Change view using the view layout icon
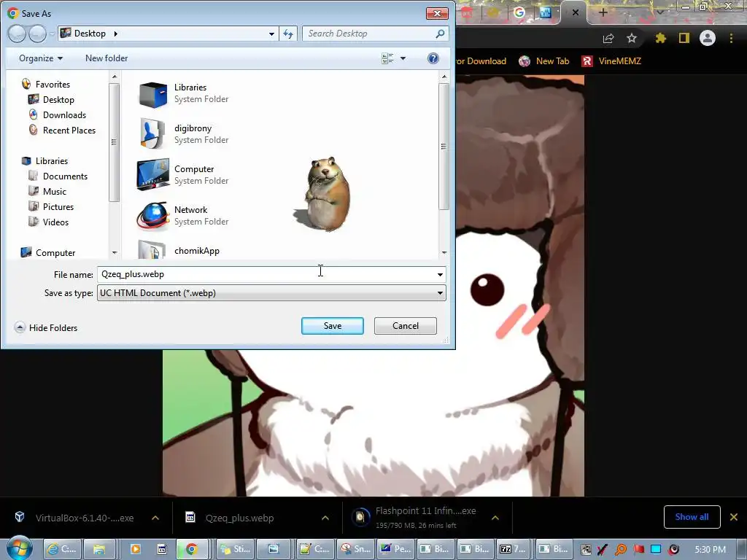Screen dimensions: 747x560 pos(388,58)
